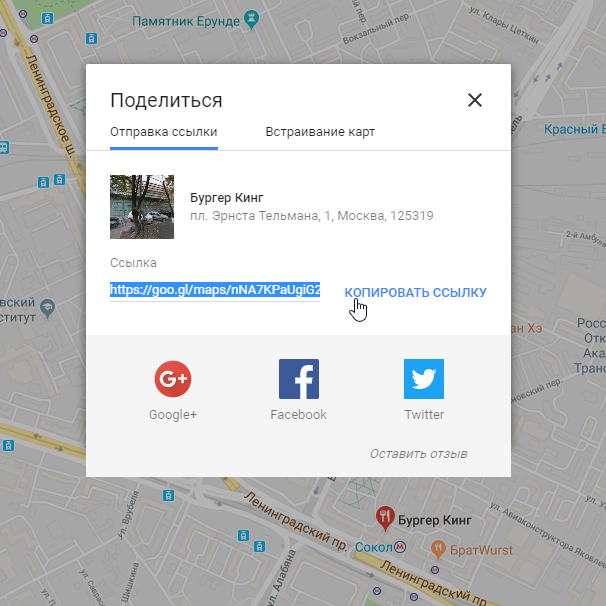Switch to the Отправка ссылки tab

(164, 132)
